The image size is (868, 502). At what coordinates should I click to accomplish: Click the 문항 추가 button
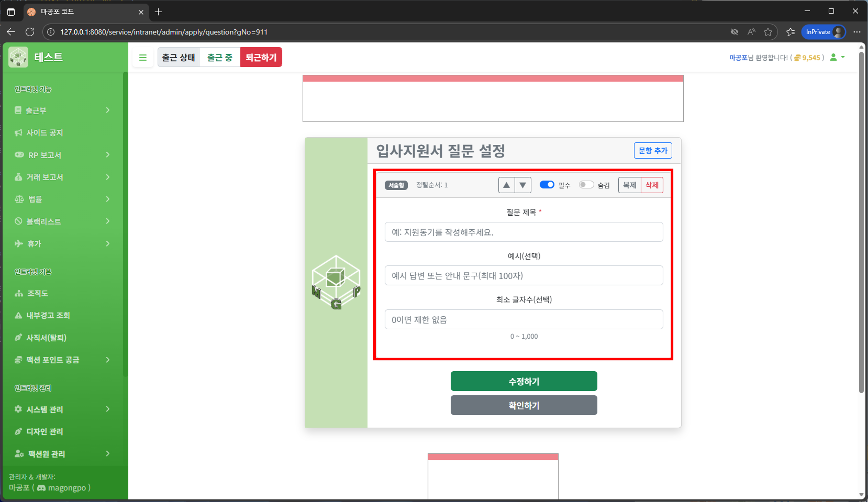click(x=653, y=150)
